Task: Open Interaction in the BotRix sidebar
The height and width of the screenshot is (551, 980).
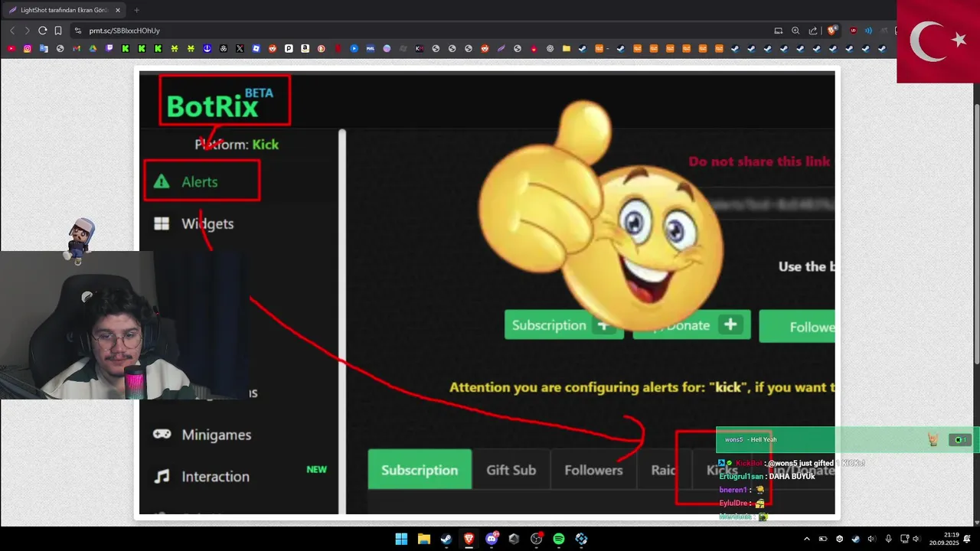Action: (x=202, y=476)
